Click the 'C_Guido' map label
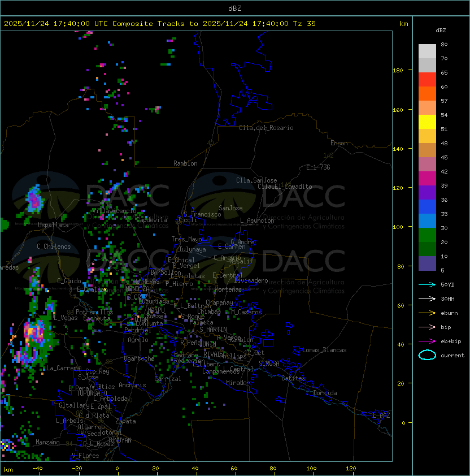470x476 pixels. point(69,281)
